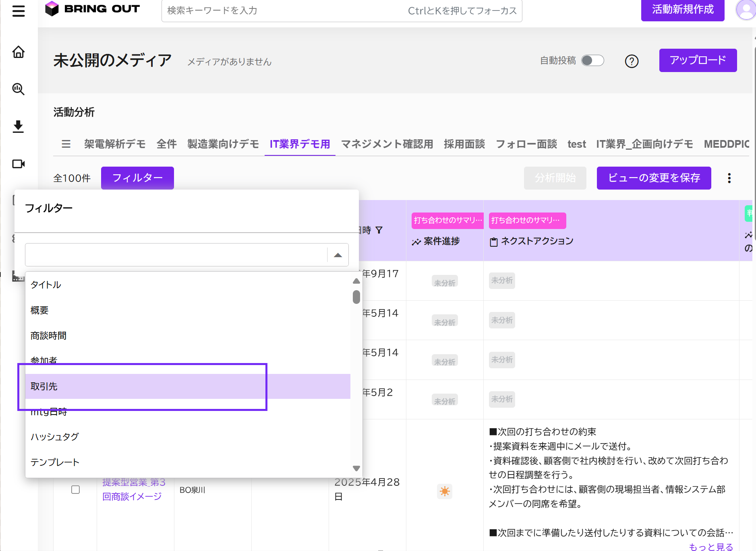Click the filter funnel icon in date column
This screenshot has height=551, width=756.
379,230
